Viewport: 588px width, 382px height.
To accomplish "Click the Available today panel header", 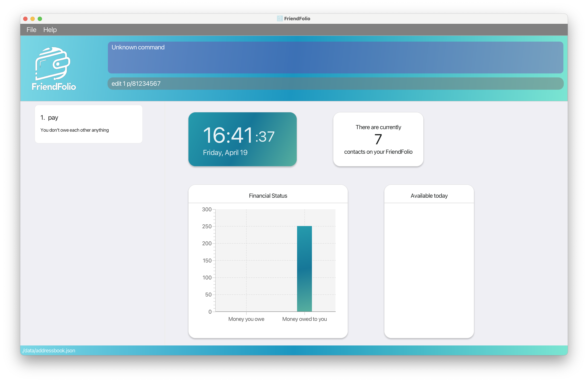I will 429,196.
